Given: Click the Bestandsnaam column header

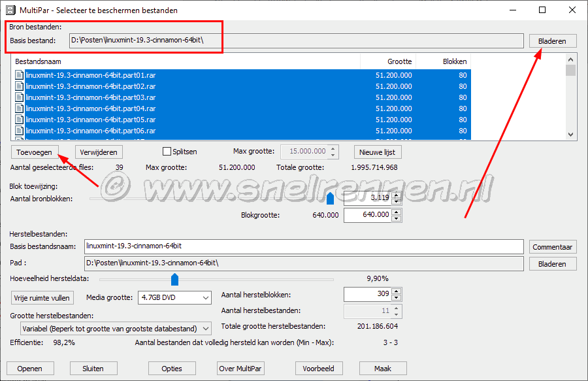Looking at the screenshot, I should [186, 61].
